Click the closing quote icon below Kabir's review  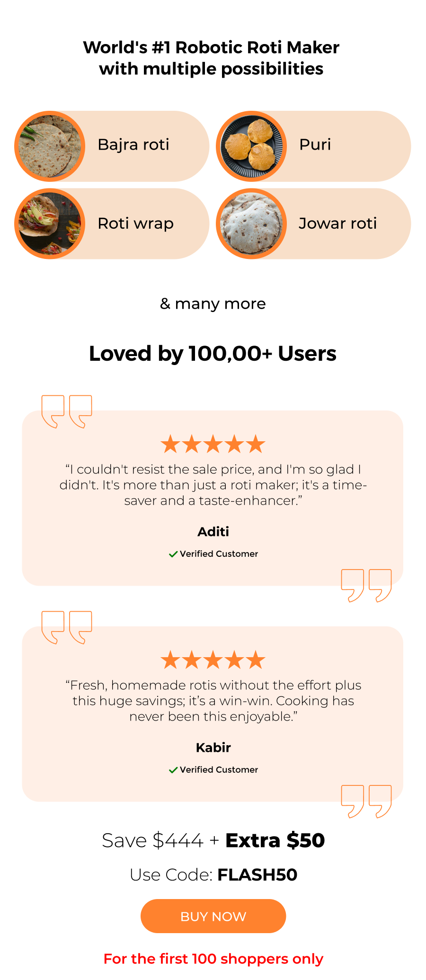(x=366, y=802)
